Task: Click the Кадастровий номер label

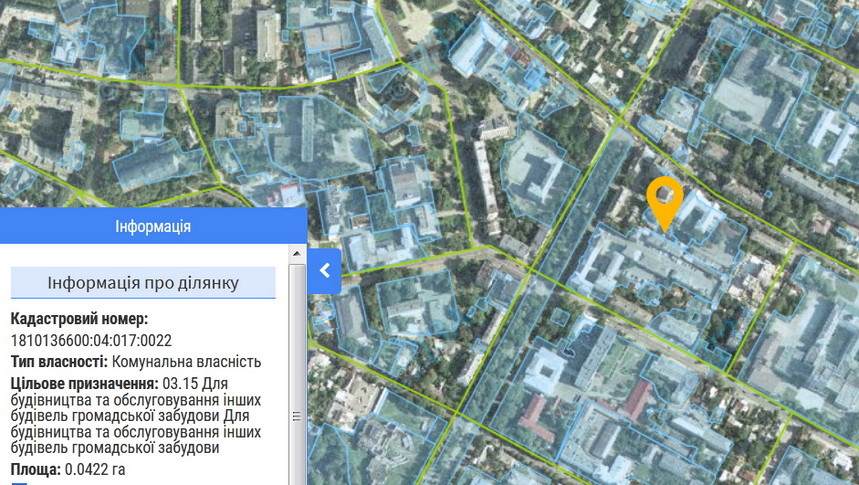Action: click(79, 319)
